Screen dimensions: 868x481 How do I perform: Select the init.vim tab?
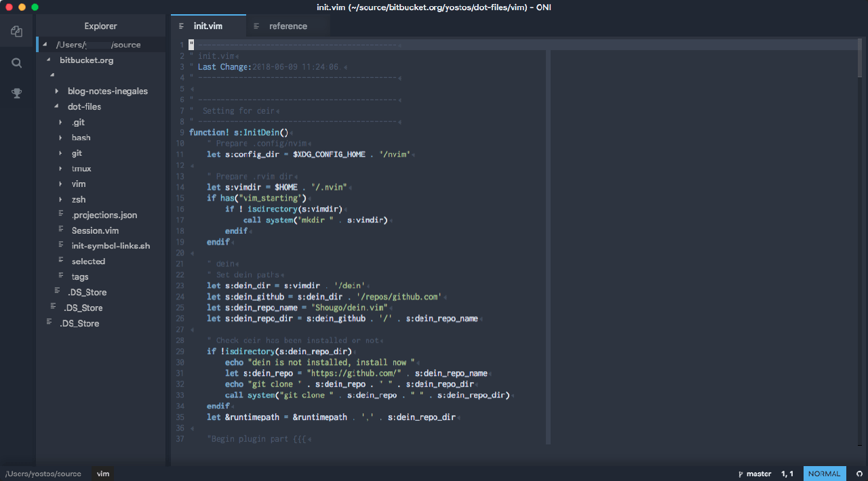pyautogui.click(x=208, y=26)
